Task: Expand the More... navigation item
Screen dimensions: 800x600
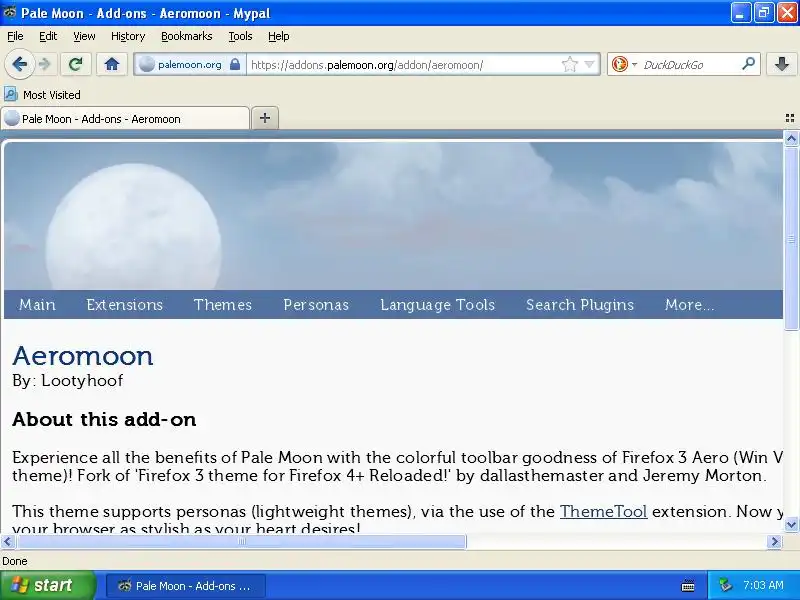Action: [x=689, y=305]
